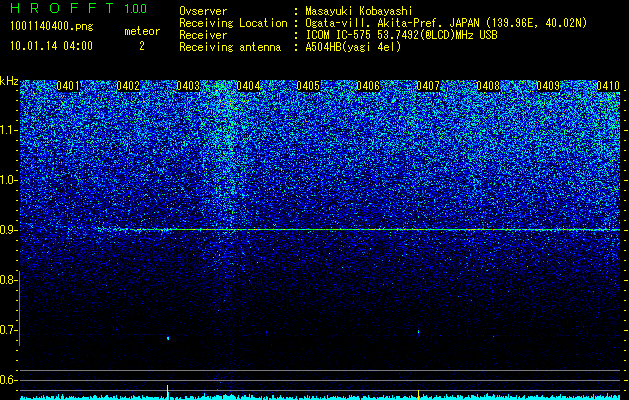Click the 'meteor' label
The image size is (629, 400).
(142, 31)
